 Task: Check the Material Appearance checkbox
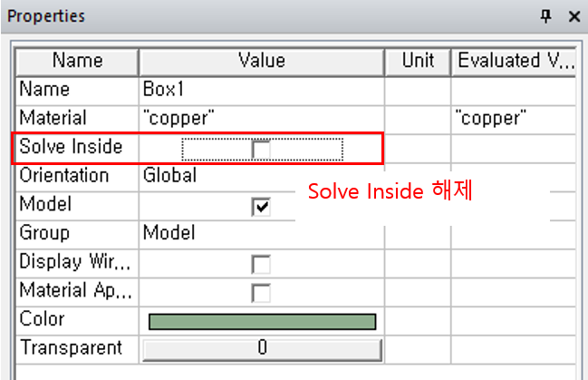point(261,293)
